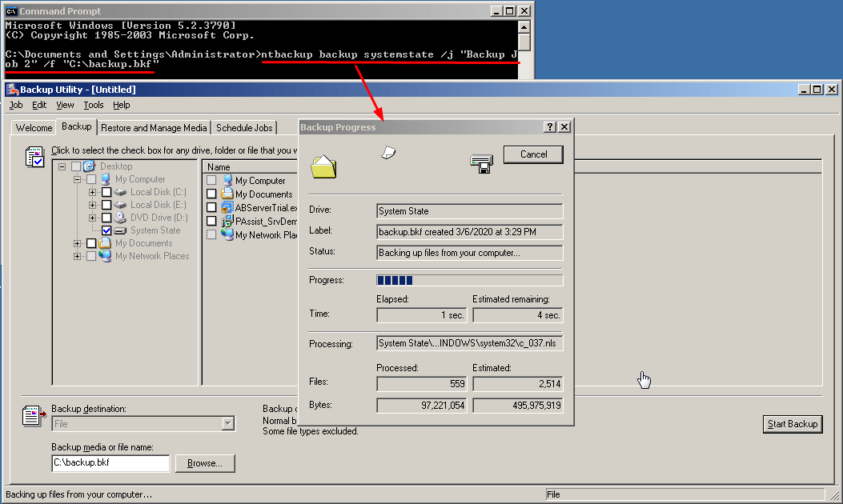Click the backup selection checklist icon
The width and height of the screenshot is (843, 504).
tap(34, 156)
